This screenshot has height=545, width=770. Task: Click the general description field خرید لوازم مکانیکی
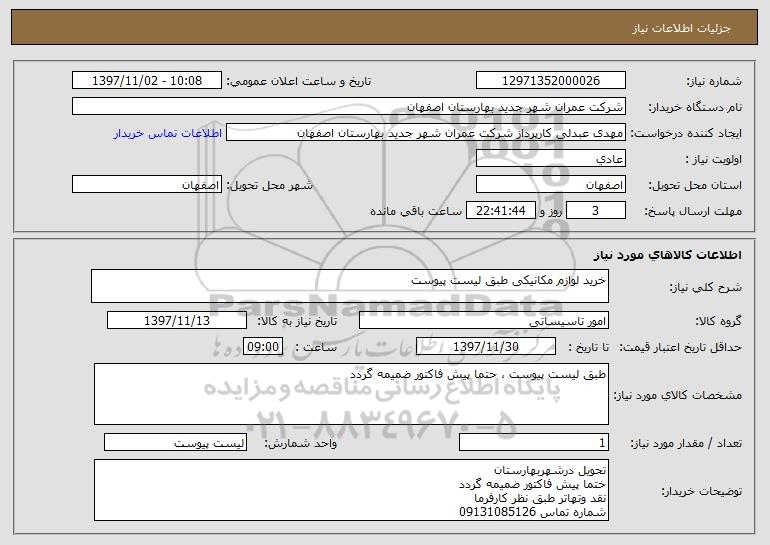pos(350,286)
